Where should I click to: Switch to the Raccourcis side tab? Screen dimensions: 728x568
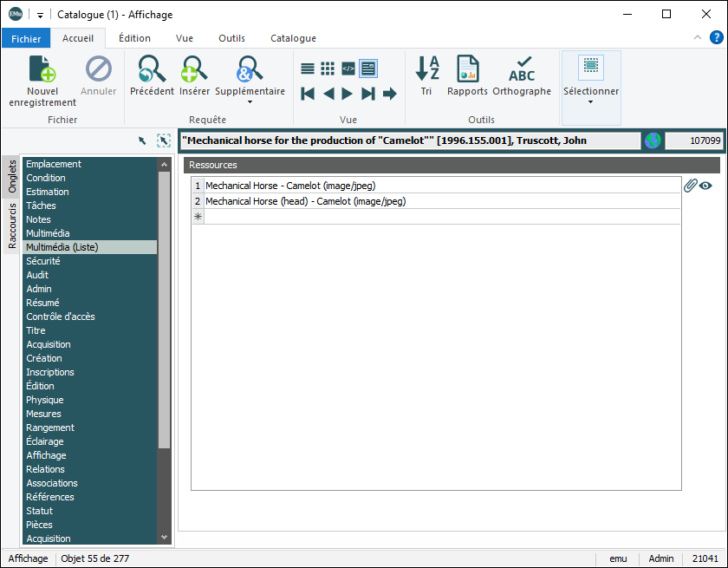[x=12, y=225]
